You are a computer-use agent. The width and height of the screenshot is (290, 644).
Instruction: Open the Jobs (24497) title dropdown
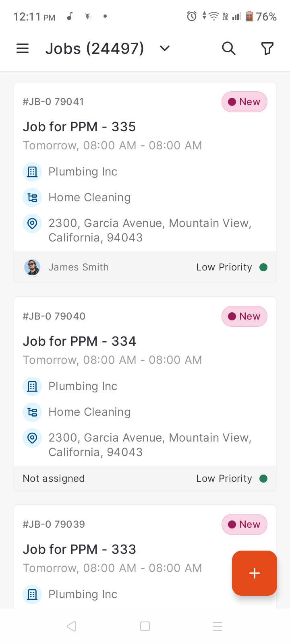click(x=95, y=49)
